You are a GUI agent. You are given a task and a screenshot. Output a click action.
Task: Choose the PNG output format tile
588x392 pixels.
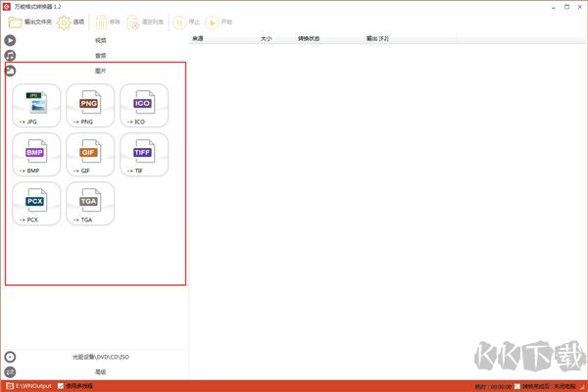[x=90, y=106]
